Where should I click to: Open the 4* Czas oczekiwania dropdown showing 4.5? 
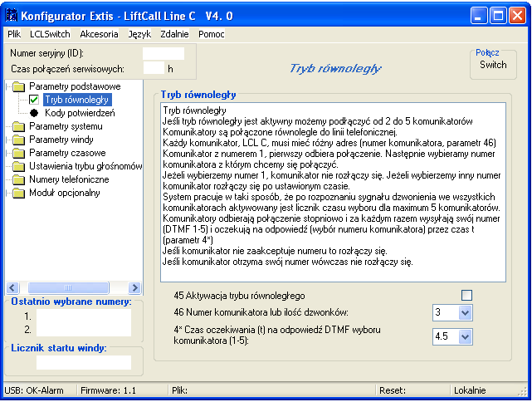click(465, 337)
